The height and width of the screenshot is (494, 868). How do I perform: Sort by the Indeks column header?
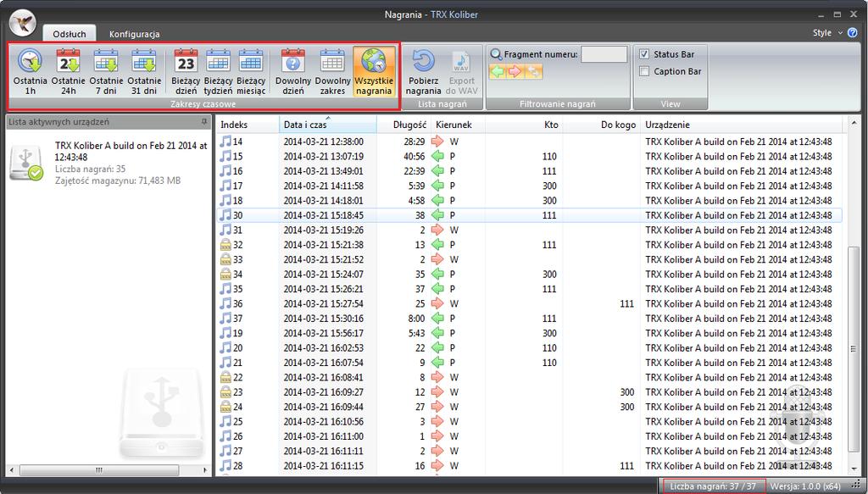[248, 125]
